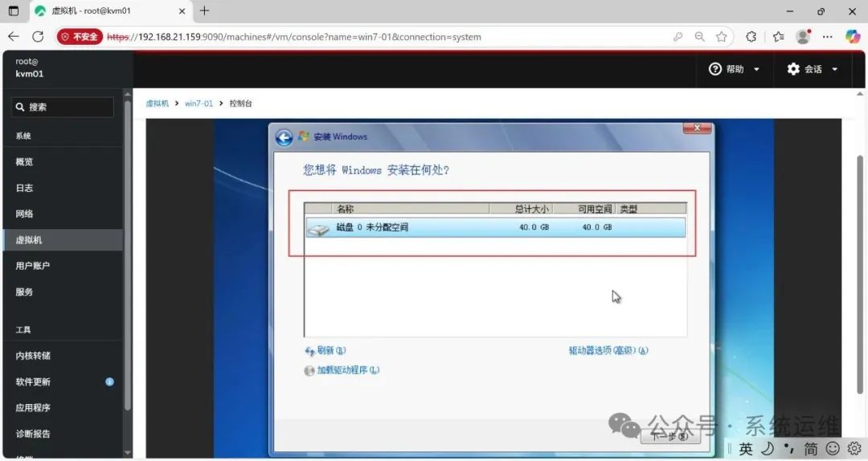Screen dimensions: 868x461
Task: Click the IME smiley emoji icon
Action: [x=833, y=448]
